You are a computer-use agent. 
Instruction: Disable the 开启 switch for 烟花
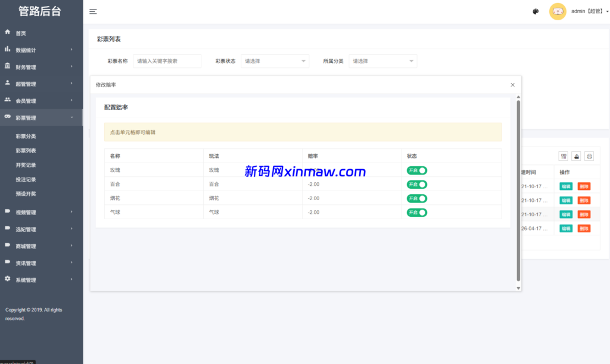pyautogui.click(x=416, y=198)
